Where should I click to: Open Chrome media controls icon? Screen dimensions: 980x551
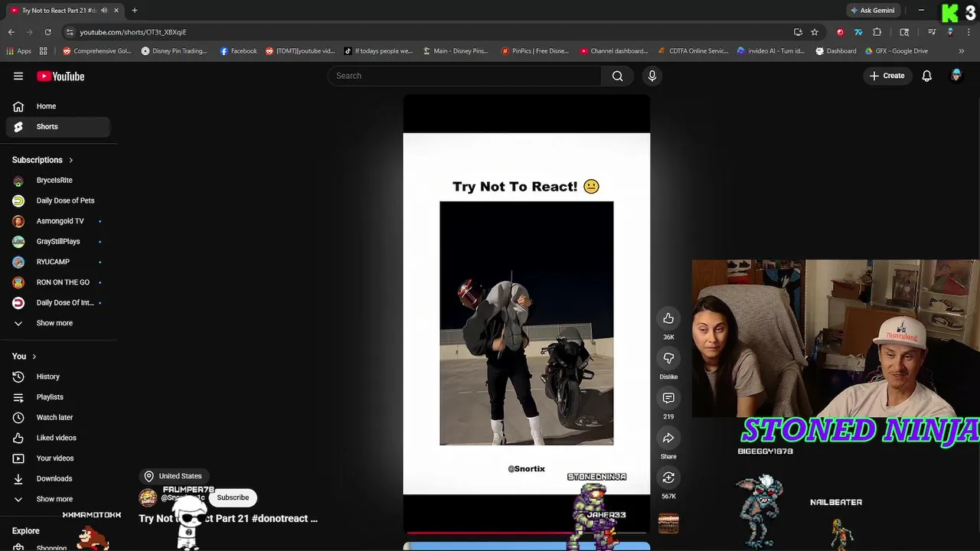pyautogui.click(x=932, y=32)
